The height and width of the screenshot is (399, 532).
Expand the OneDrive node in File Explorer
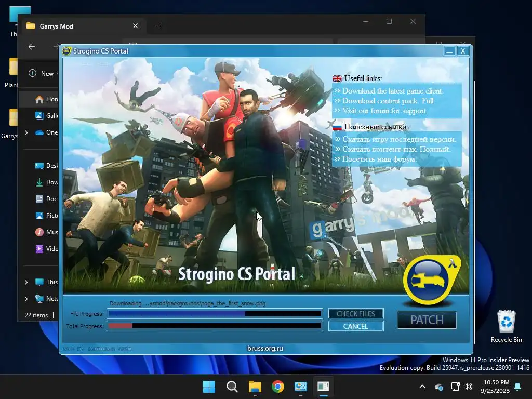[x=26, y=132]
